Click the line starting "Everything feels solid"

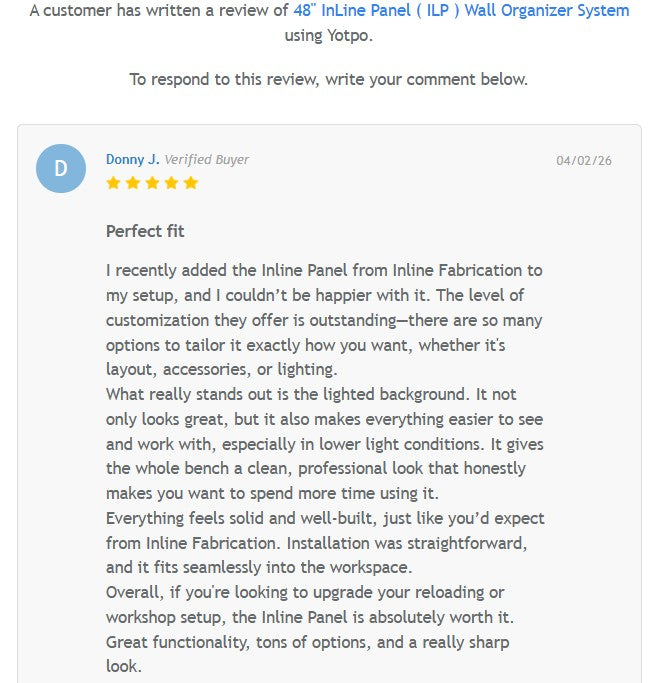[x=324, y=517]
